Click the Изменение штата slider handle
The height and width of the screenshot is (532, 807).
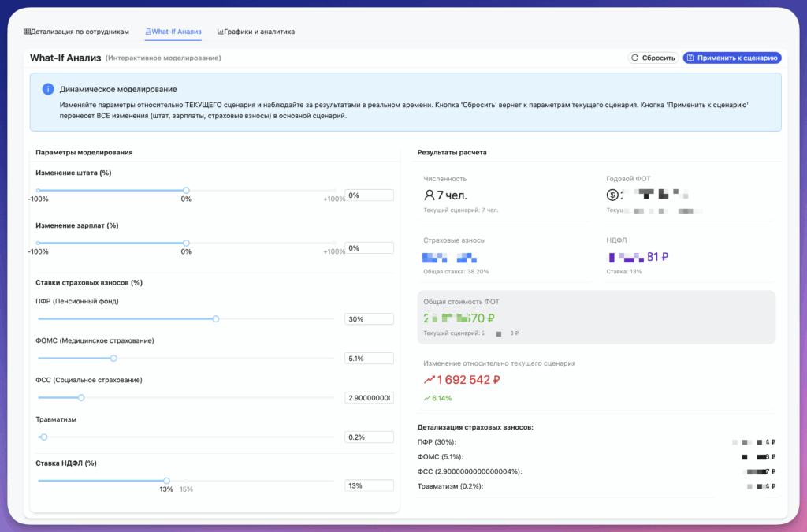[186, 191]
